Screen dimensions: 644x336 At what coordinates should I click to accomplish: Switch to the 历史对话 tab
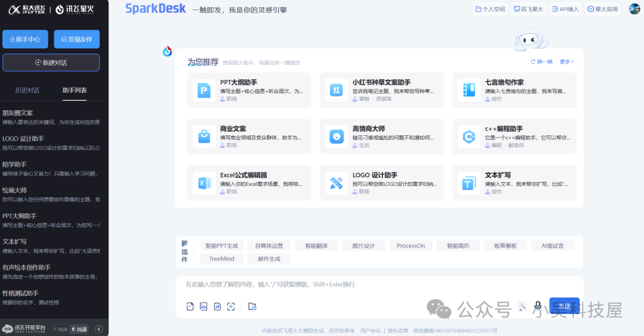coord(27,91)
